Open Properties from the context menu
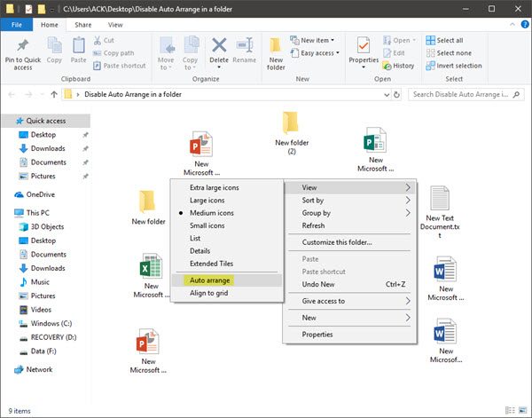 [x=349, y=335]
